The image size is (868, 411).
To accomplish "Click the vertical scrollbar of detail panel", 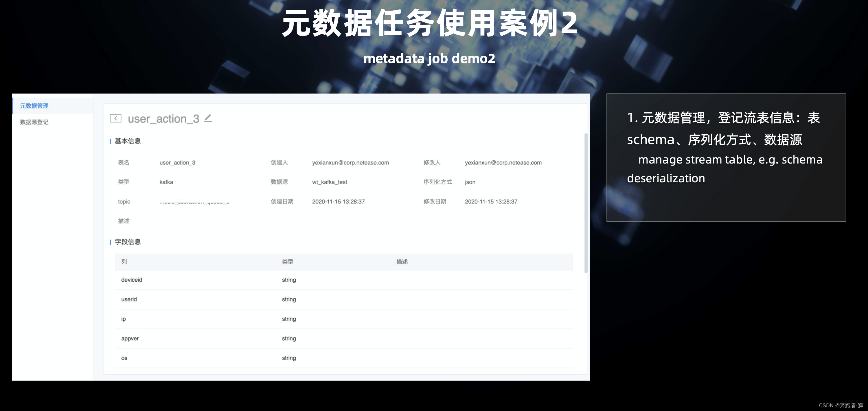I will tap(586, 202).
